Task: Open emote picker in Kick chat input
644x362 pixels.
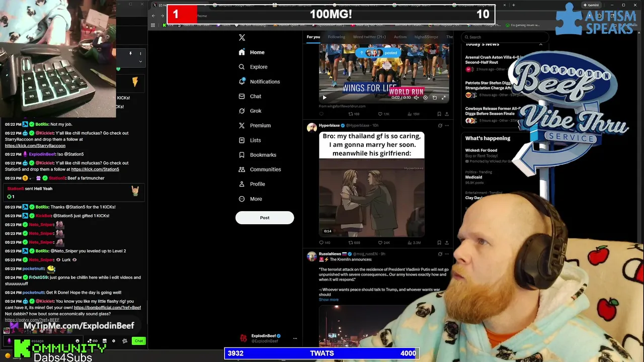Action: 77,341
